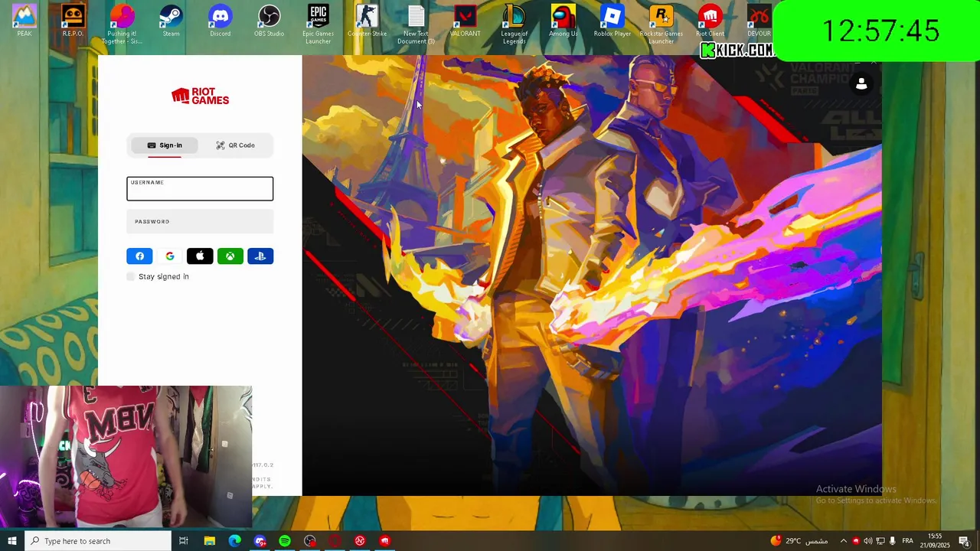Open the taskbar clock showing 15:55
This screenshot has width=980, height=551.
[935, 541]
